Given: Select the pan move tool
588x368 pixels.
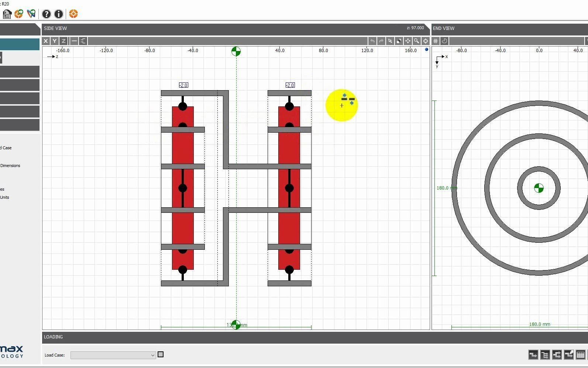Looking at the screenshot, I should (x=408, y=41).
